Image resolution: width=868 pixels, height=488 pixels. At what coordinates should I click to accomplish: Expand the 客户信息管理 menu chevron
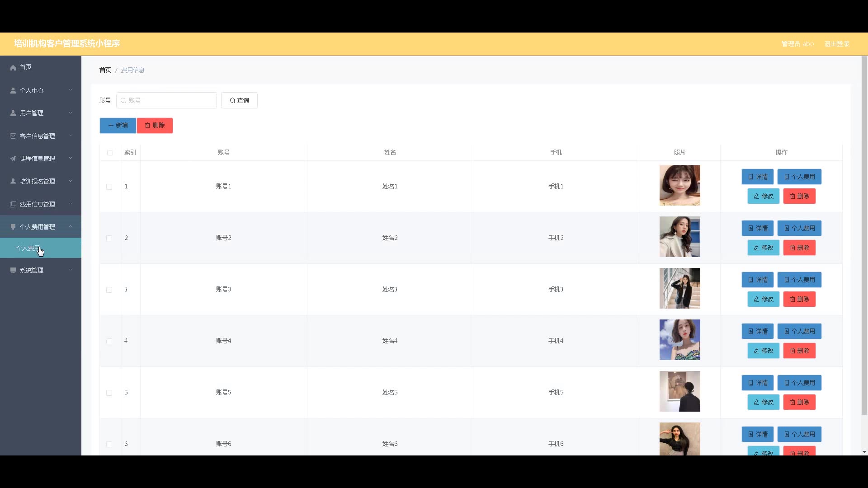point(71,135)
